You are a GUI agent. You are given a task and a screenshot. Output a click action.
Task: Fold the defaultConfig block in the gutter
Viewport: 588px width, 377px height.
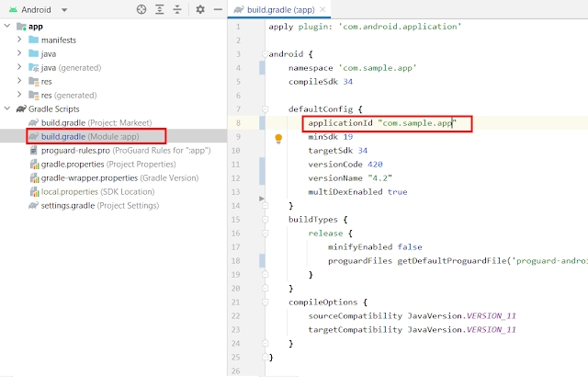[262, 109]
